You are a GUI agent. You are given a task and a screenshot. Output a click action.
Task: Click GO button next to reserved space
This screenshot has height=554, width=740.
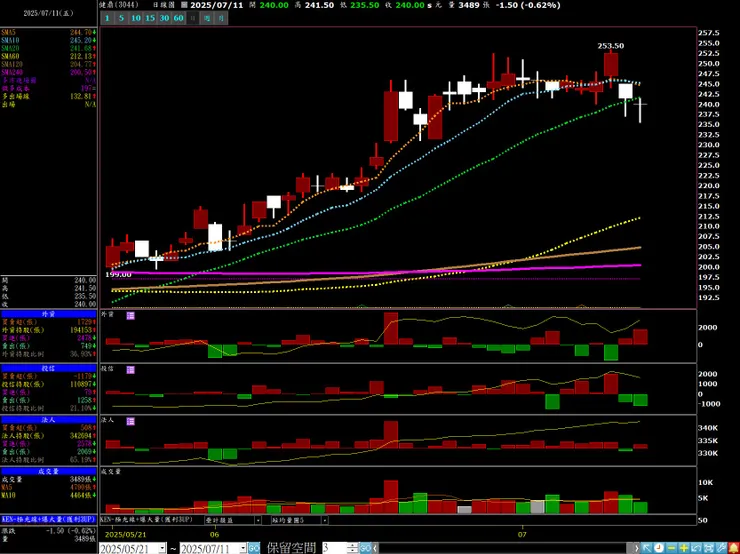tap(366, 548)
